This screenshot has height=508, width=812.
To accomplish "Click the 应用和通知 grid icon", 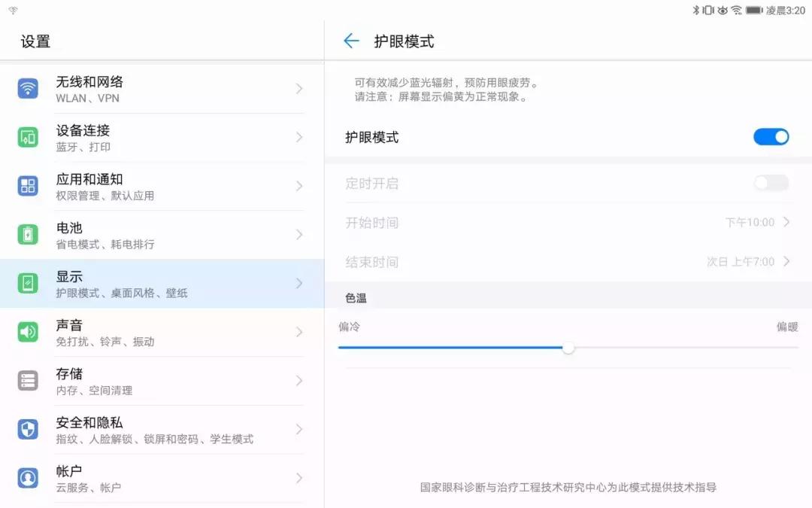I will 28,186.
